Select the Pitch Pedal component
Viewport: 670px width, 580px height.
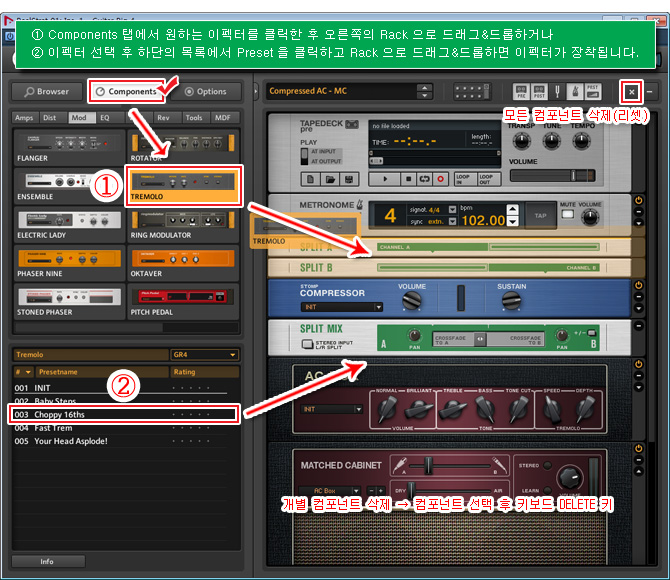click(183, 301)
